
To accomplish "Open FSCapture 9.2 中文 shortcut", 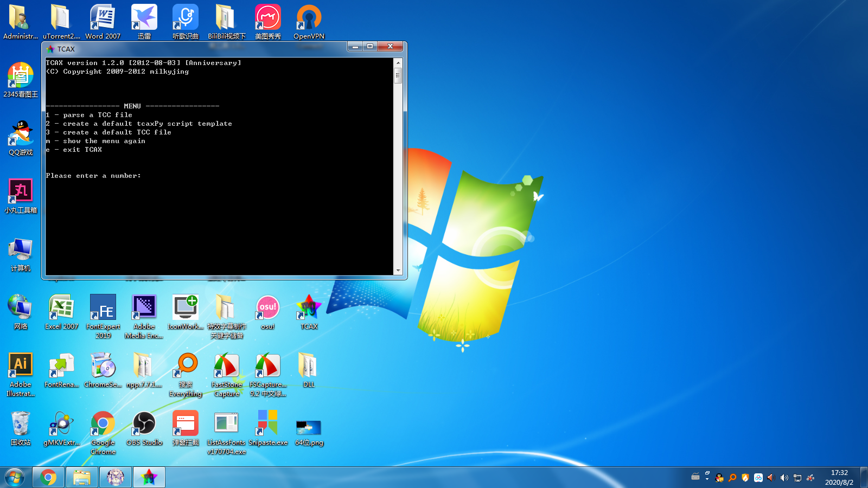I will [267, 374].
